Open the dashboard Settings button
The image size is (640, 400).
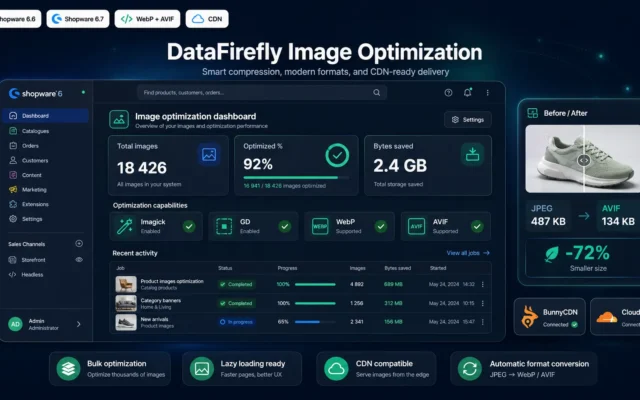tap(468, 120)
